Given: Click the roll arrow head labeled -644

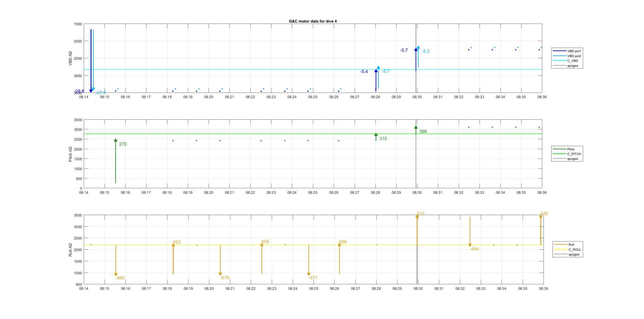Looking at the screenshot, I should tap(470, 245).
